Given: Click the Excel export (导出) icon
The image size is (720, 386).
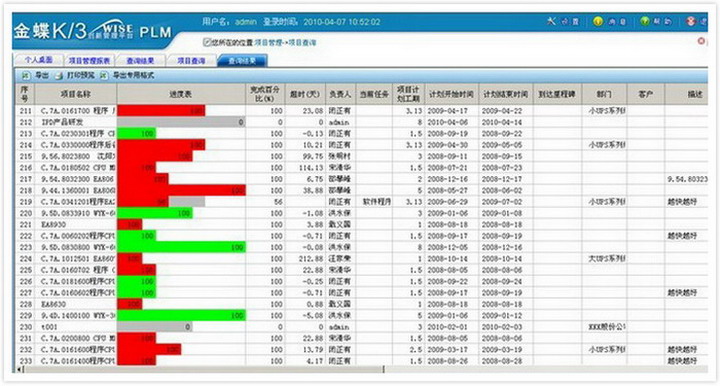Looking at the screenshot, I should [x=26, y=75].
